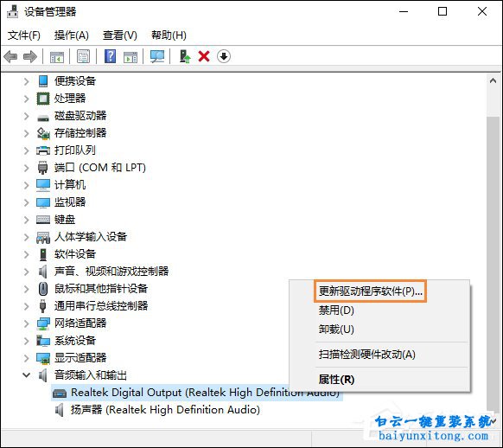503x448 pixels.
Task: Click the disable device down-arrow icon
Action: point(224,56)
